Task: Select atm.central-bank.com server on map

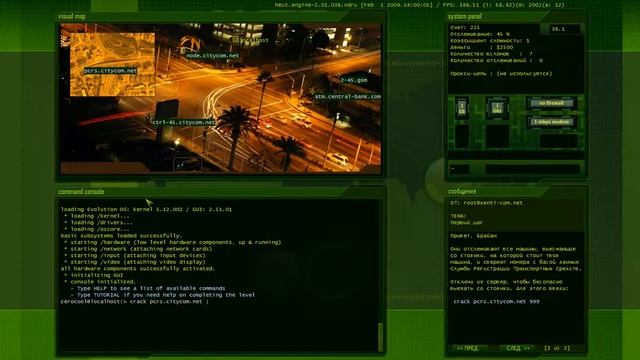Action: tap(348, 97)
